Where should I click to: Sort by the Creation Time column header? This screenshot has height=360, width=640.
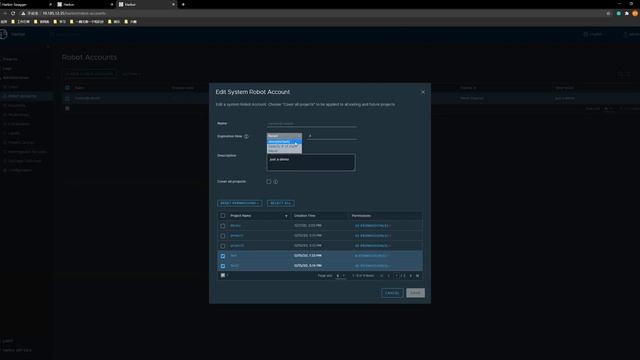tap(304, 216)
